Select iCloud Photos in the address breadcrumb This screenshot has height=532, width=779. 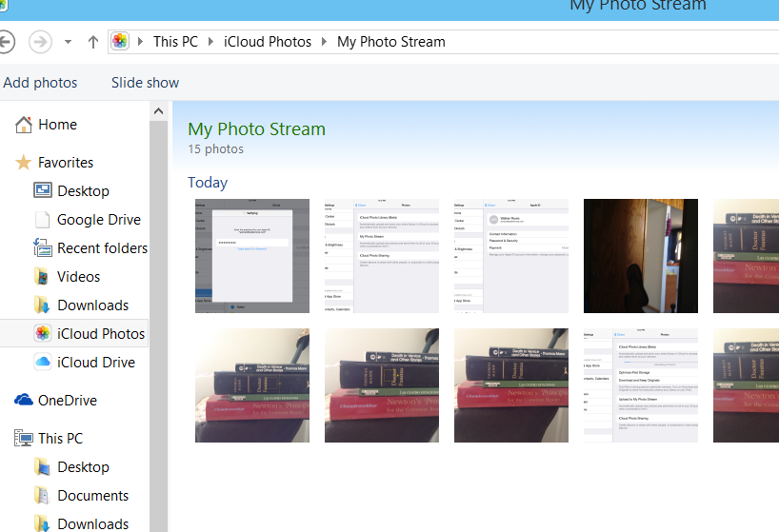(x=268, y=42)
